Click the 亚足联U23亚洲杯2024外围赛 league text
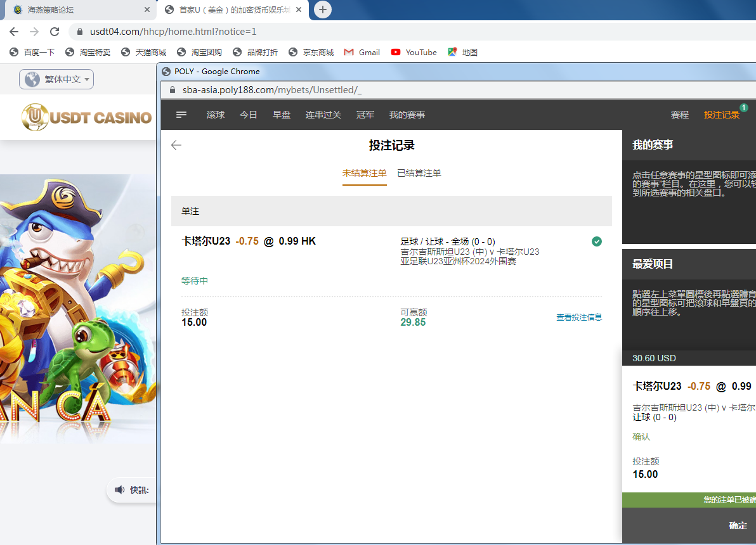This screenshot has height=545, width=756. (458, 261)
